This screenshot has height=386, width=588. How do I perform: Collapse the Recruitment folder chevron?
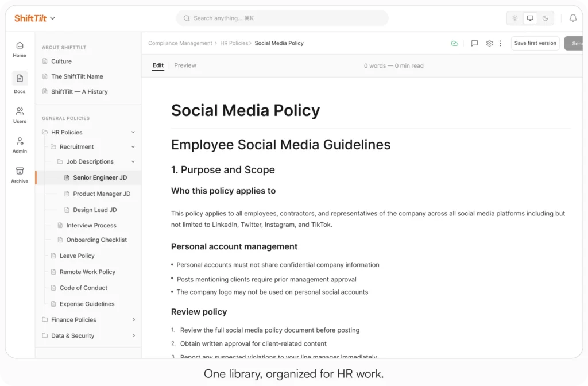click(x=133, y=146)
